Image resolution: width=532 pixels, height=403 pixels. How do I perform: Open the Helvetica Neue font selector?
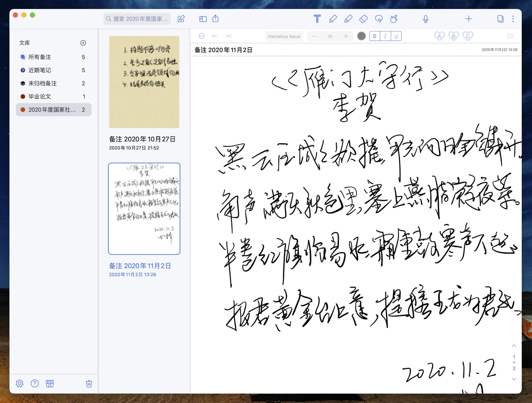coord(284,36)
